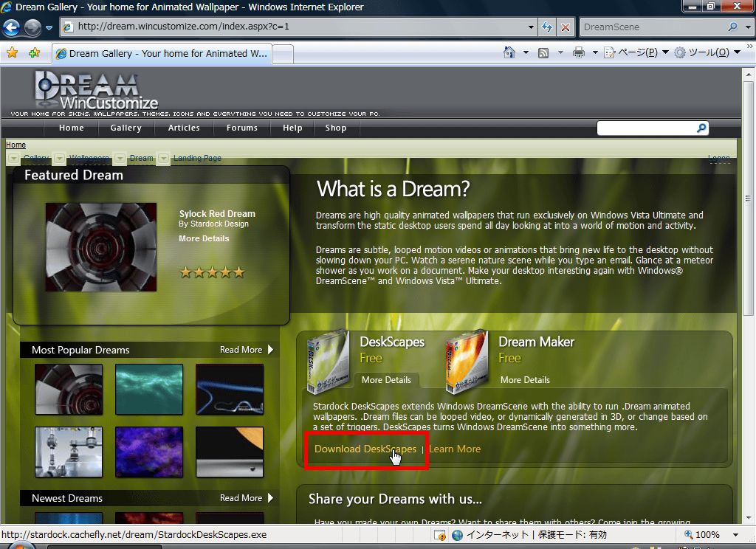Click the status bar popup blocker icon
Viewport: 756px width, 549px height.
point(439,535)
